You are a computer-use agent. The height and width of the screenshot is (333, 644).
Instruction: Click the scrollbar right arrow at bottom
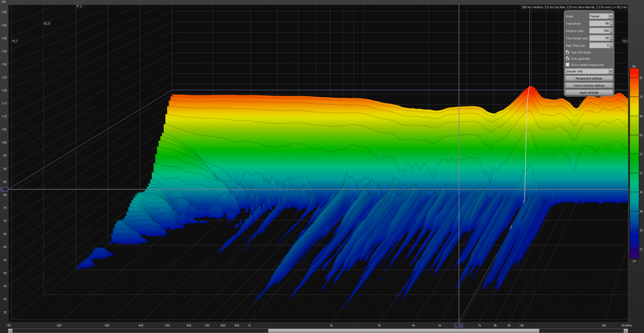(626, 331)
